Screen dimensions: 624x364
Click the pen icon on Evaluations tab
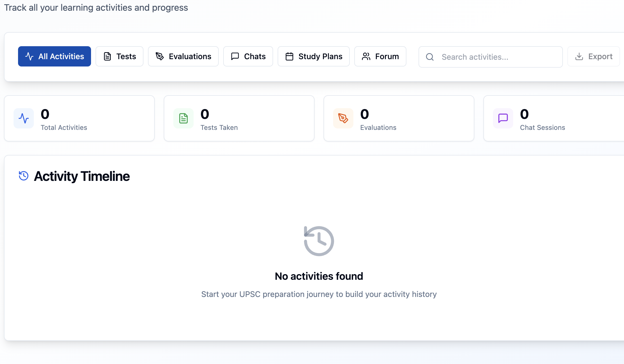coord(160,56)
